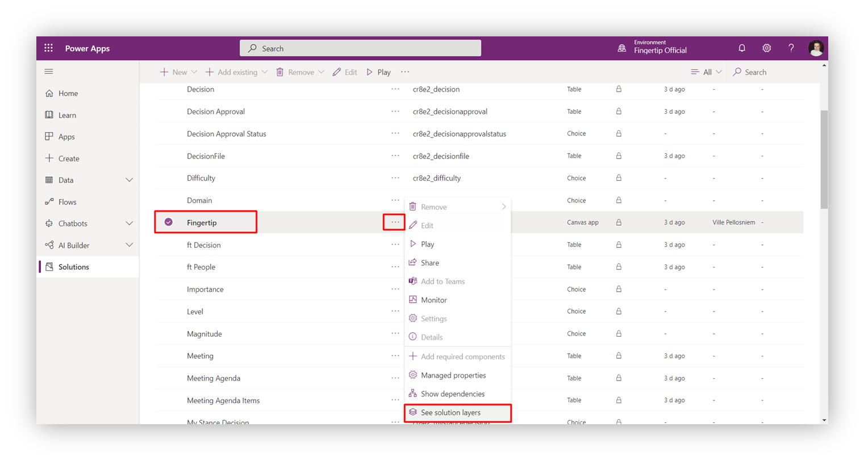Click the vertical scrollbar thumb
Image resolution: width=868 pixels, height=464 pixels.
pos(824,159)
